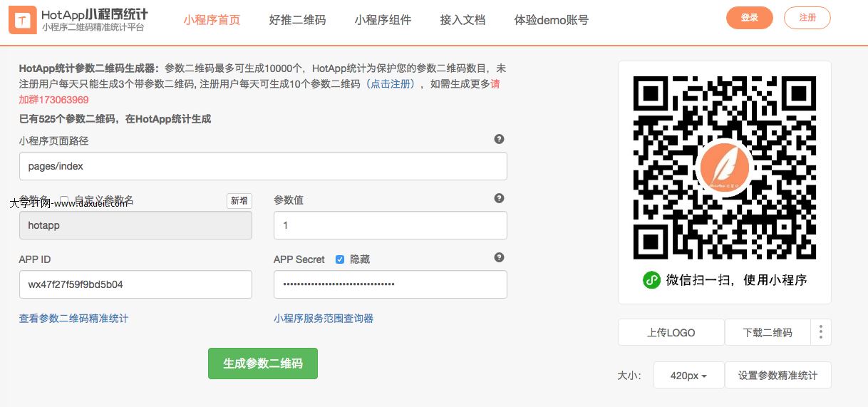Open the 点击注册 link
Viewport: 868px width, 407px height.
(x=391, y=84)
